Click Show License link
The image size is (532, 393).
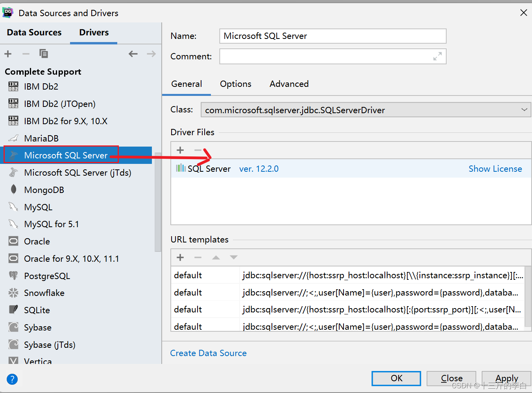(495, 169)
